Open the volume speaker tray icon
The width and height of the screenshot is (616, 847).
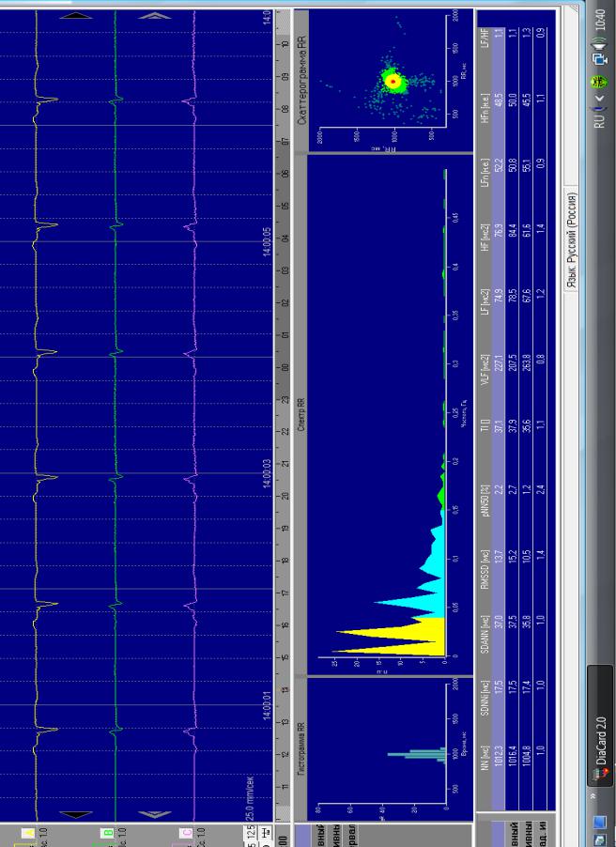(x=599, y=42)
